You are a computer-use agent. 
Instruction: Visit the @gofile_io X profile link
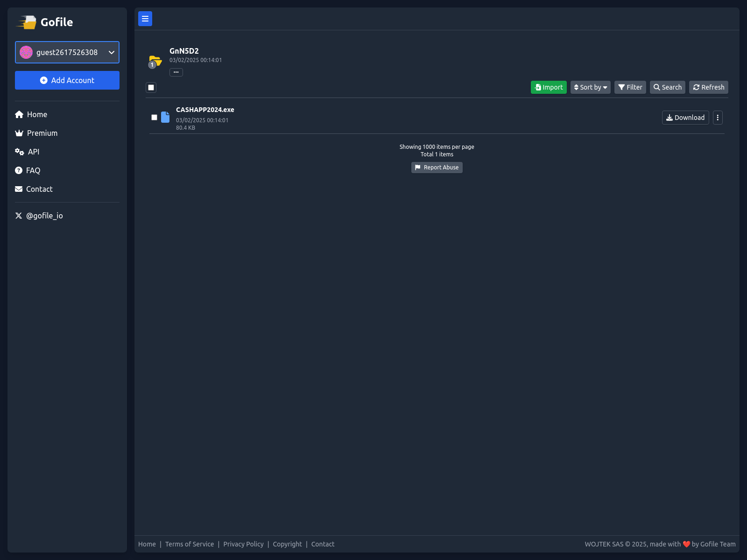(x=39, y=216)
